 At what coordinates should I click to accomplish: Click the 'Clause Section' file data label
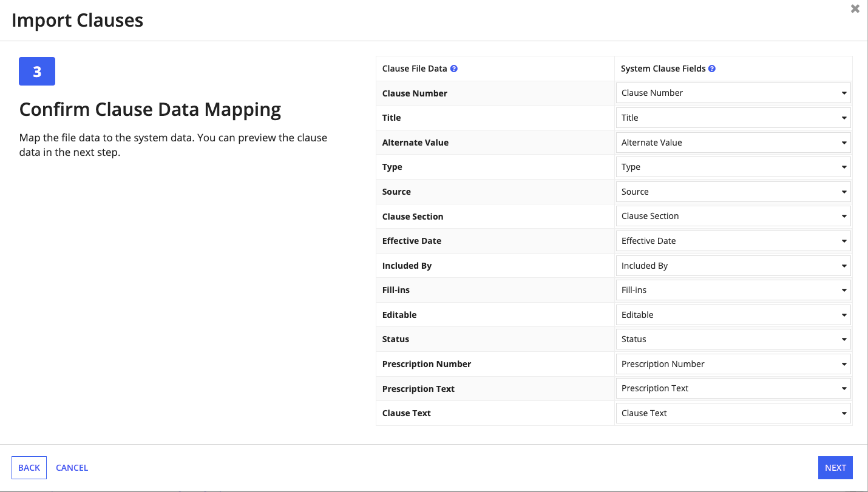point(413,217)
